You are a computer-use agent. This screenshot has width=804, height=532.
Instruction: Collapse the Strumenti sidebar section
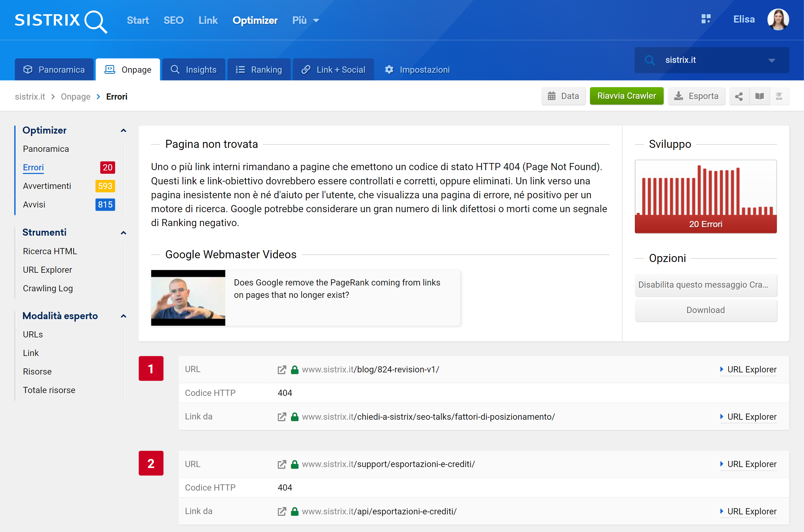point(123,233)
